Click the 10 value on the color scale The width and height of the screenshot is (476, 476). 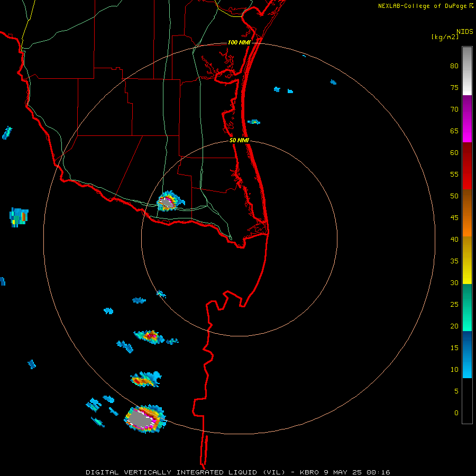click(x=454, y=370)
